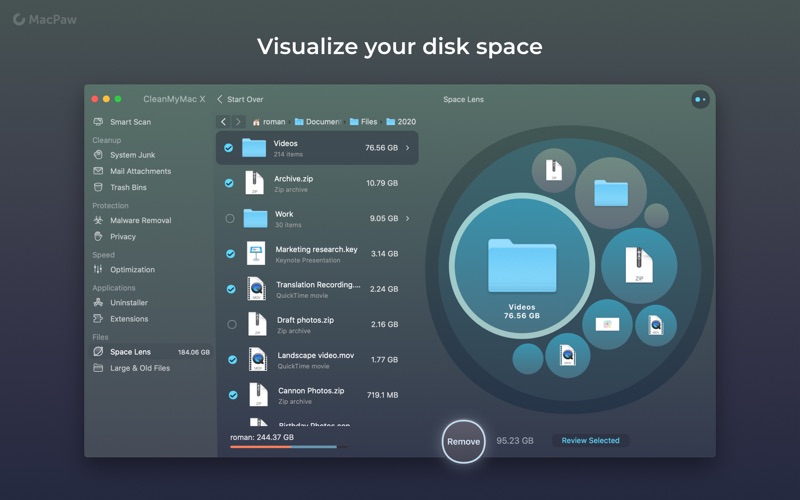800x500 pixels.
Task: Click the 2020 breadcrumb folder
Action: click(x=401, y=122)
